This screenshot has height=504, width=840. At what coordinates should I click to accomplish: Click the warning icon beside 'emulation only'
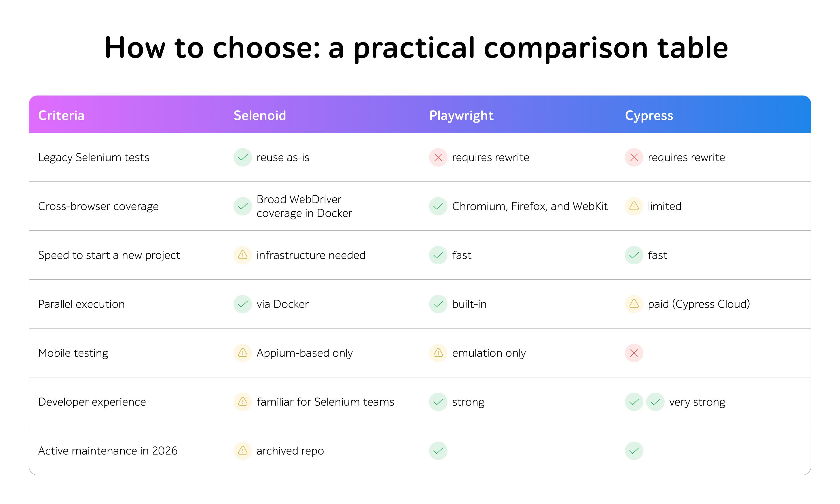point(438,353)
